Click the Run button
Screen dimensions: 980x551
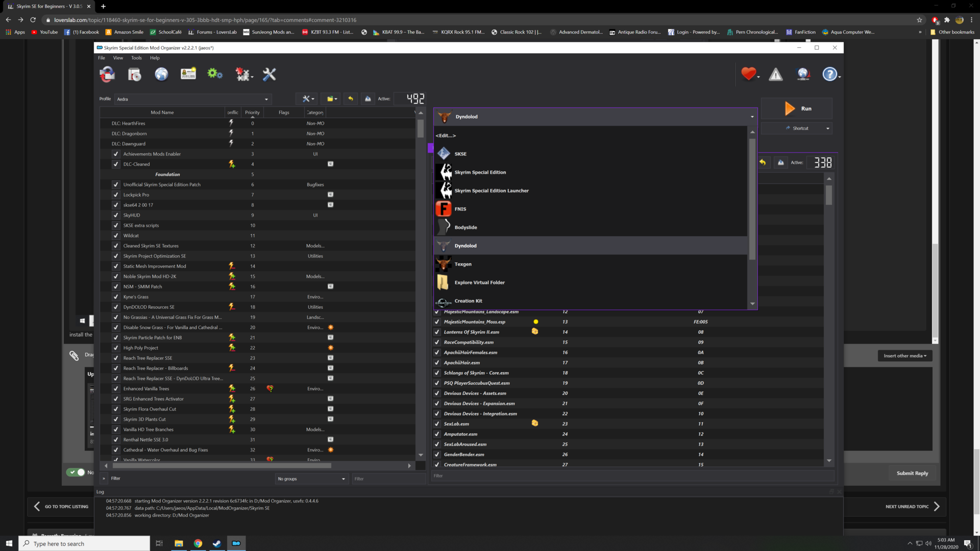[797, 109]
